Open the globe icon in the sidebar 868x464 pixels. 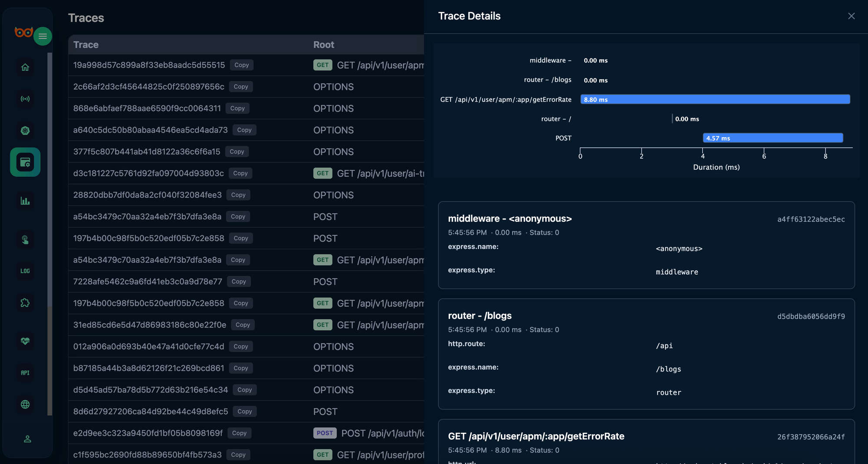(x=25, y=404)
